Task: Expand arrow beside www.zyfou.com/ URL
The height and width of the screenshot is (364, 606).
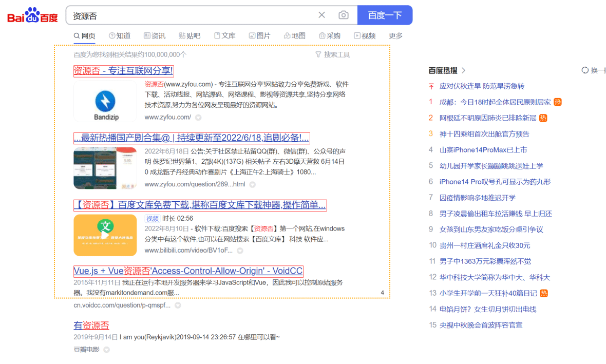Action: pyautogui.click(x=198, y=118)
